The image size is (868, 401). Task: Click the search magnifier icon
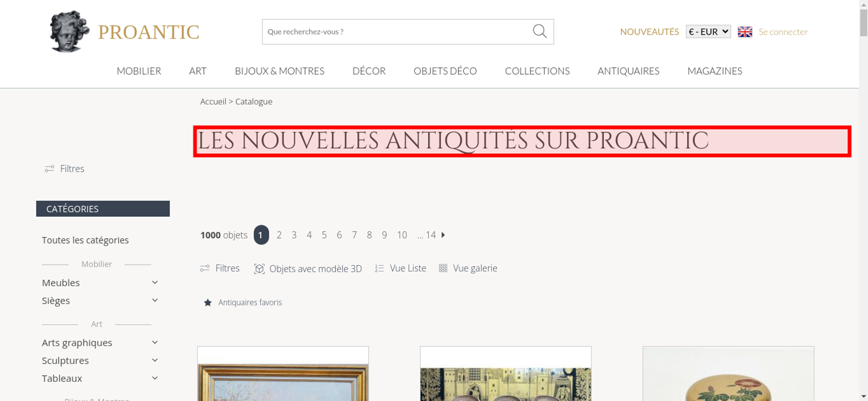click(539, 31)
